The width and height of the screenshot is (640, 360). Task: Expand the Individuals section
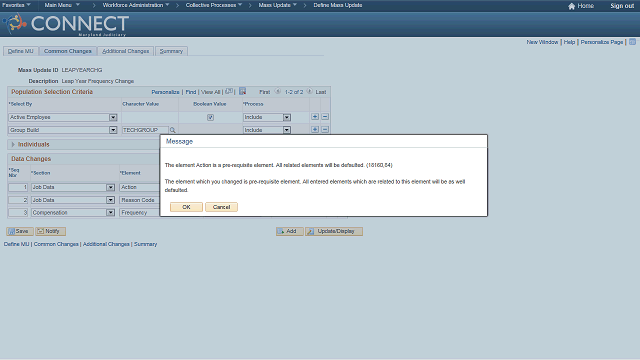[x=13, y=144]
